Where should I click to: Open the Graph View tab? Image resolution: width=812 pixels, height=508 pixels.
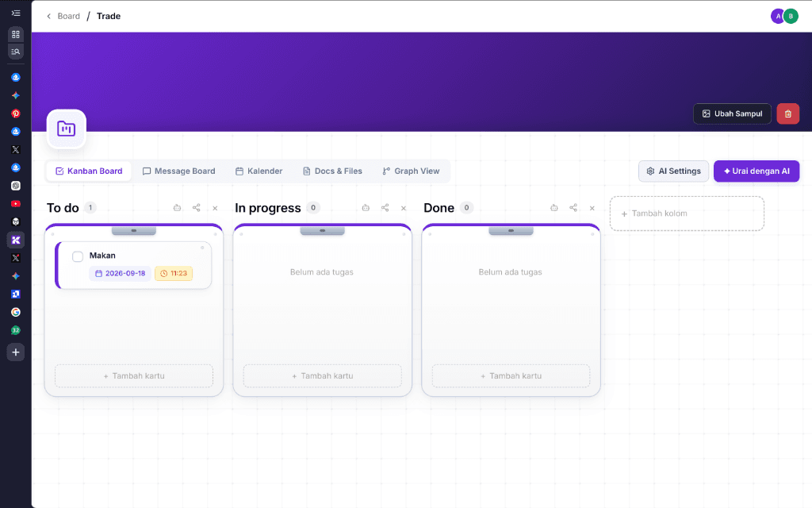(411, 171)
